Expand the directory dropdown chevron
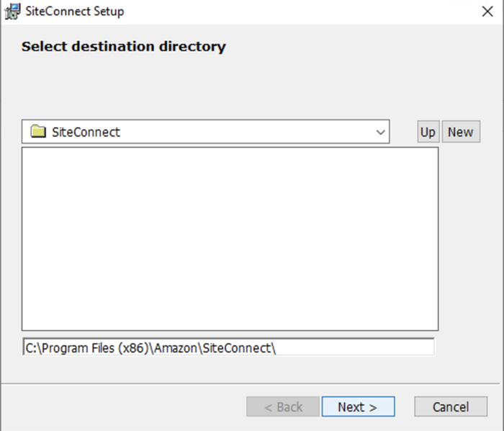Screen dimensions: 504x431 (380, 133)
